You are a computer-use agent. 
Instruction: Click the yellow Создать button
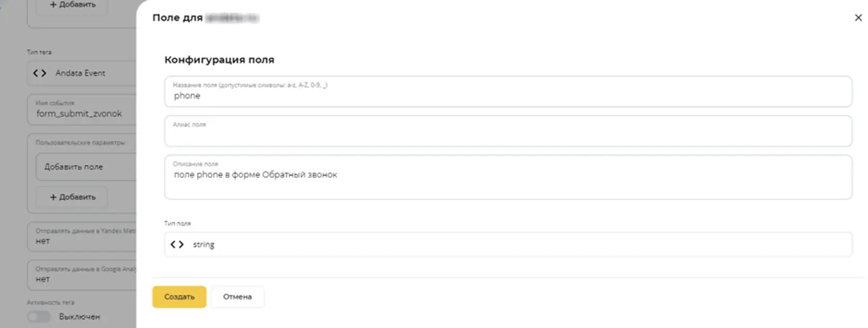pyautogui.click(x=179, y=296)
